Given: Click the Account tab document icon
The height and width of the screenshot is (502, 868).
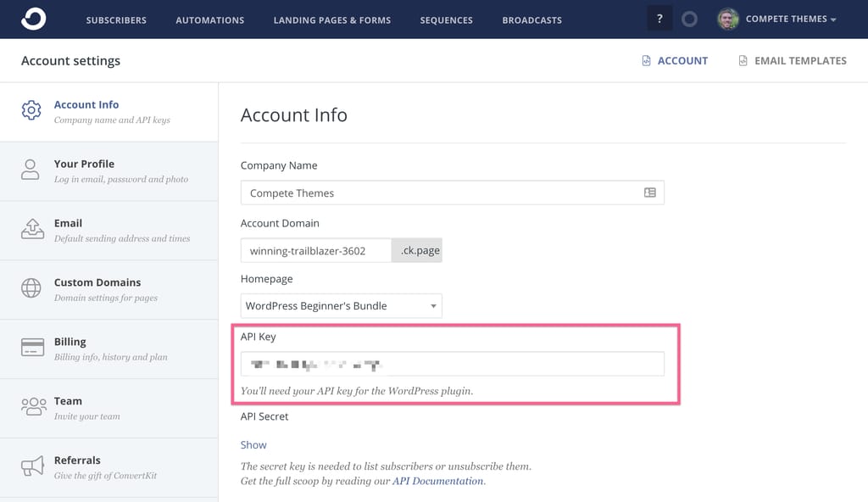Looking at the screenshot, I should (646, 60).
